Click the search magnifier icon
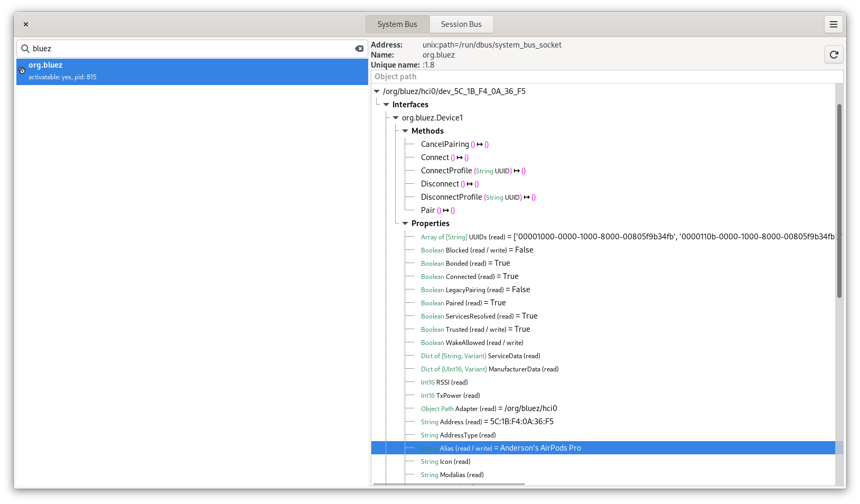This screenshot has width=860, height=504. (x=25, y=48)
